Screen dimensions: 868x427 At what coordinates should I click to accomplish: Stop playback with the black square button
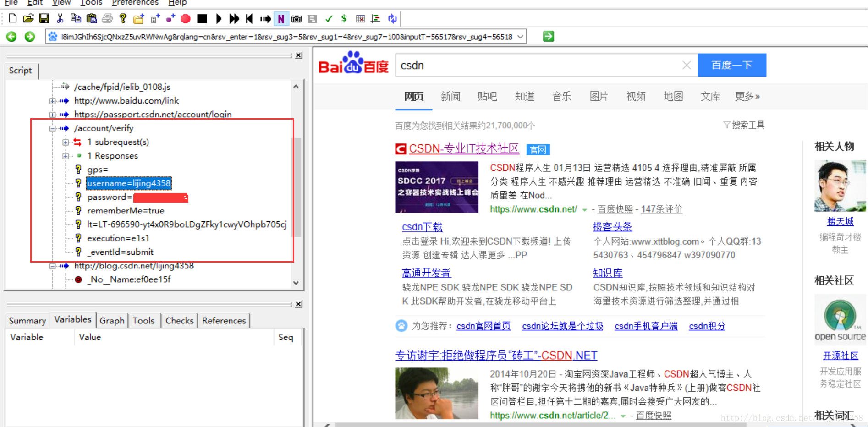click(x=202, y=18)
